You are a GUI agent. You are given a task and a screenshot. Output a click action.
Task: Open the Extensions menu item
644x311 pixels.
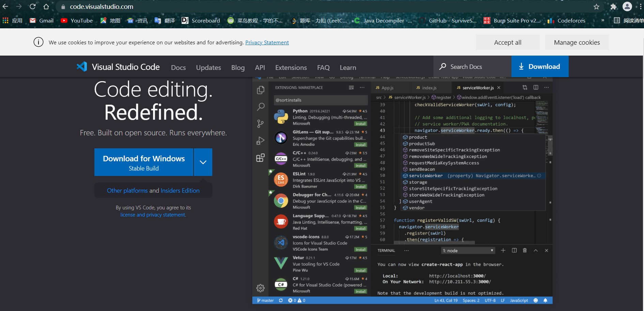[x=291, y=68]
